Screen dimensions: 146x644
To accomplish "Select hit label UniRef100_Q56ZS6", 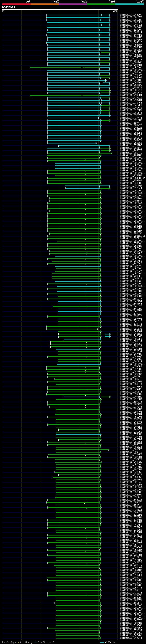I will (131, 143).
